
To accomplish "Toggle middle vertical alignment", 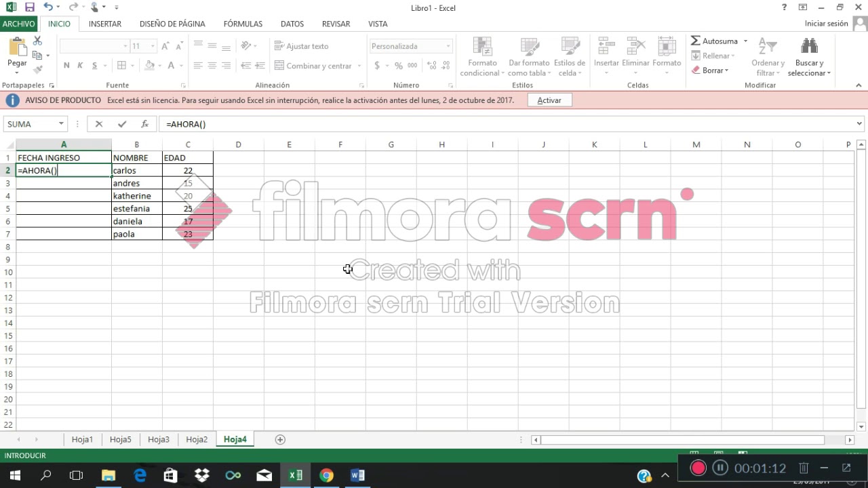I will point(212,45).
